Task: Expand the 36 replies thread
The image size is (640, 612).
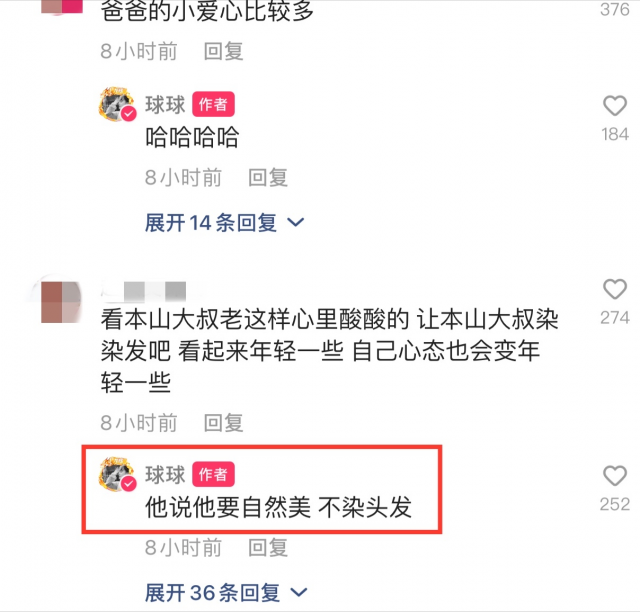Action: click(226, 592)
